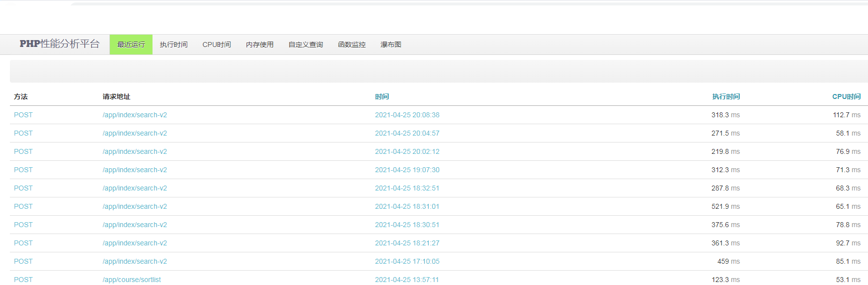Open search-v2 request at 18:32:51
Image resolution: width=868 pixels, height=285 pixels.
(135, 188)
